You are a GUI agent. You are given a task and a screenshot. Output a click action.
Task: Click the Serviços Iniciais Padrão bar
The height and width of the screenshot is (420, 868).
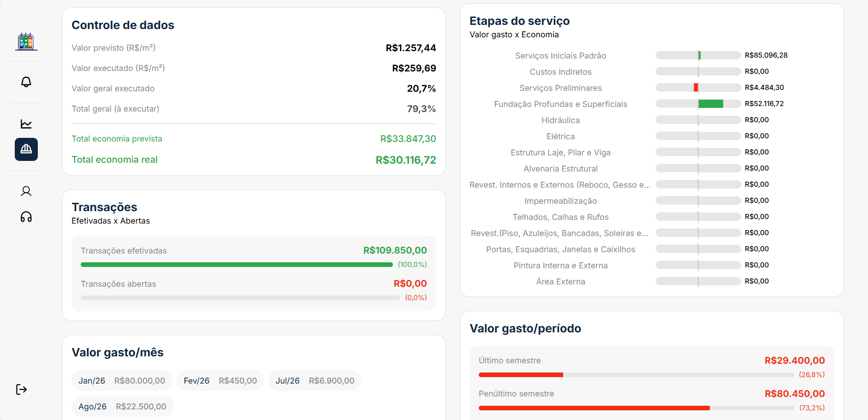[698, 55]
